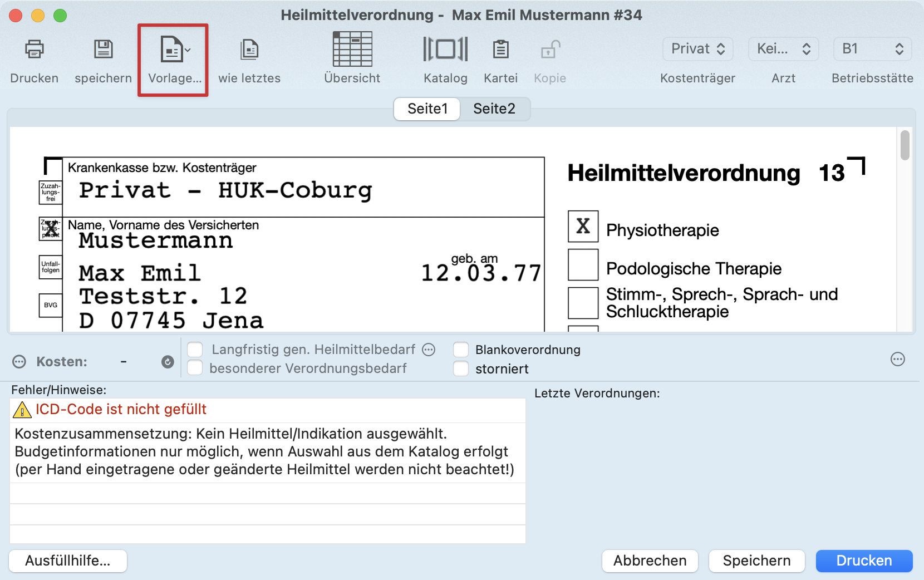Click the Drucken printer icon in toolbar
The width and height of the screenshot is (924, 580).
tap(35, 50)
